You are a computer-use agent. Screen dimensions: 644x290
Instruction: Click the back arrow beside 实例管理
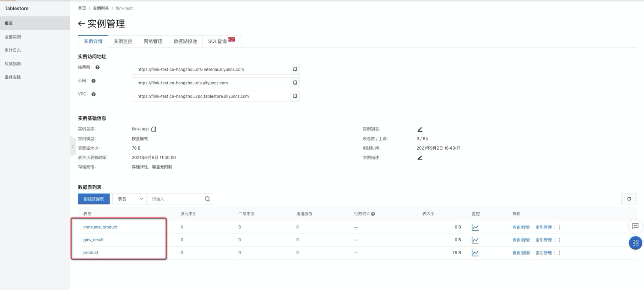(x=82, y=24)
